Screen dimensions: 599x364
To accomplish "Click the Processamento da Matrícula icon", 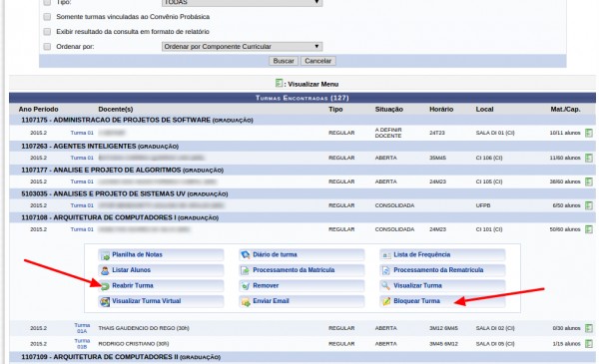I will (246, 270).
